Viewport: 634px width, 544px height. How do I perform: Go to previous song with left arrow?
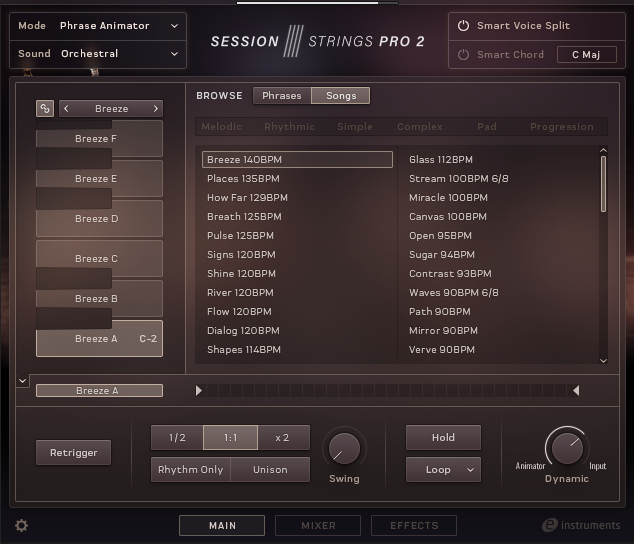coord(66,108)
